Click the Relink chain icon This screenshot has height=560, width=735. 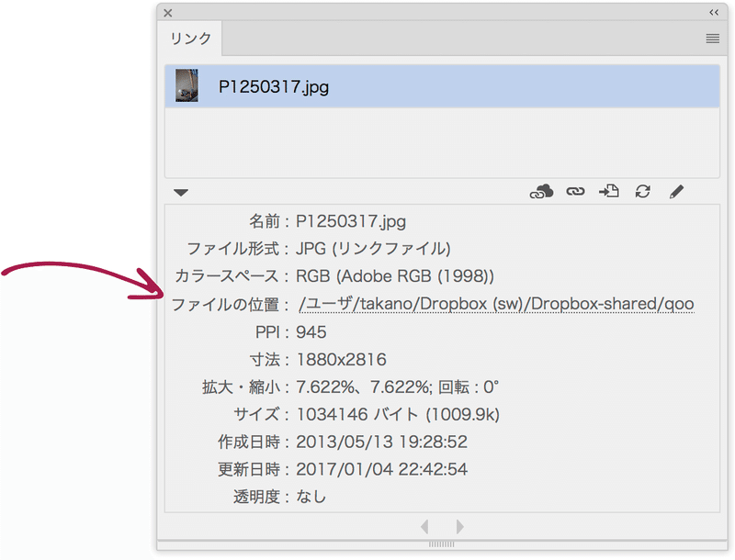[x=575, y=191]
